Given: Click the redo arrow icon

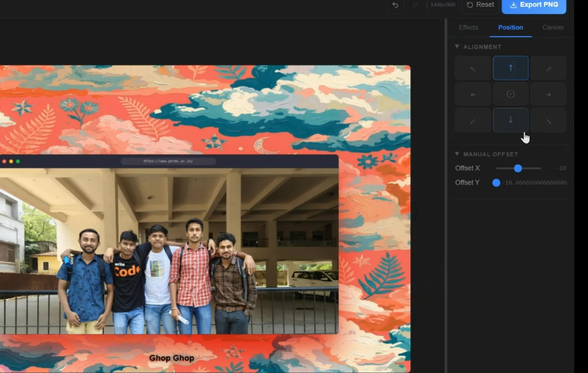Looking at the screenshot, I should (x=415, y=5).
